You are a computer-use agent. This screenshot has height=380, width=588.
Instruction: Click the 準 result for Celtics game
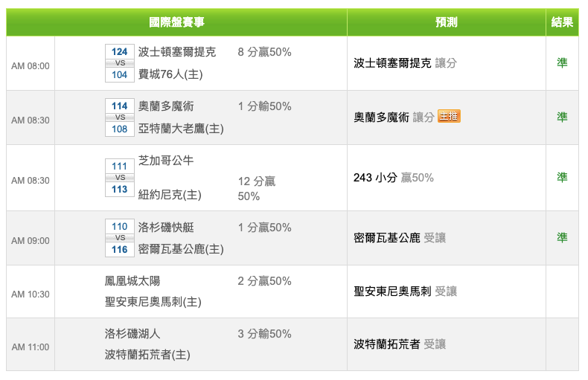pyautogui.click(x=562, y=62)
